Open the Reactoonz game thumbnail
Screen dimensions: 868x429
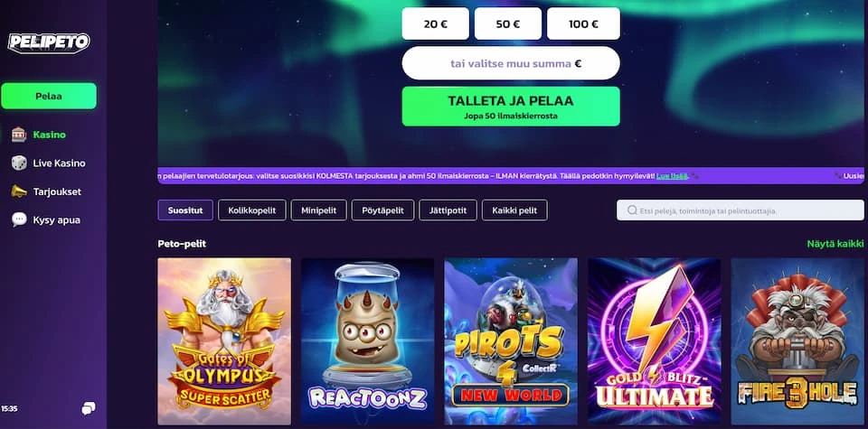367,341
